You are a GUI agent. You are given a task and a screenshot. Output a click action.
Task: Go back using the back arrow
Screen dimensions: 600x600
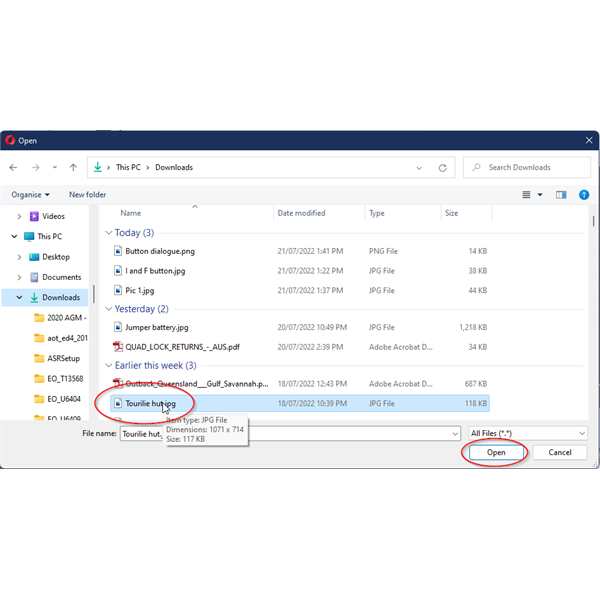13,168
